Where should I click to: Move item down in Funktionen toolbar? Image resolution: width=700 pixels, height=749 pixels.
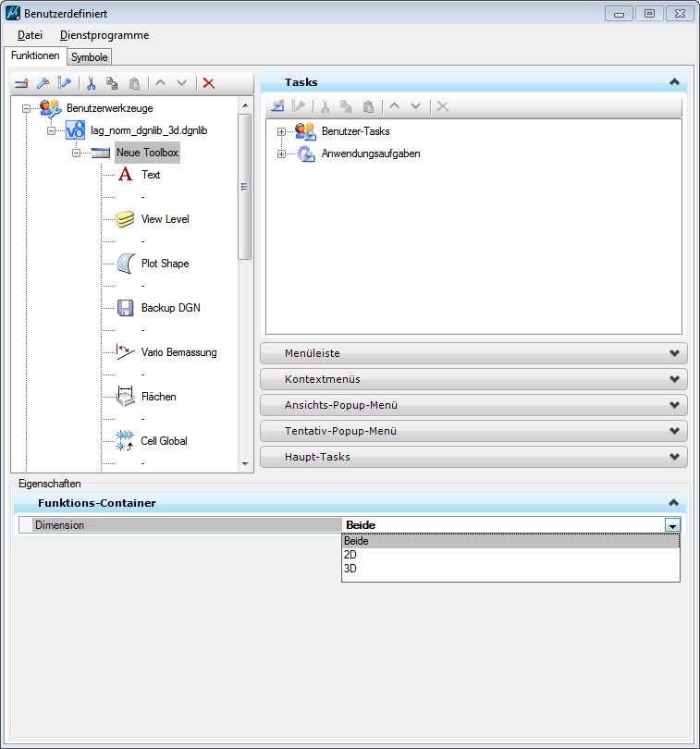pos(181,82)
